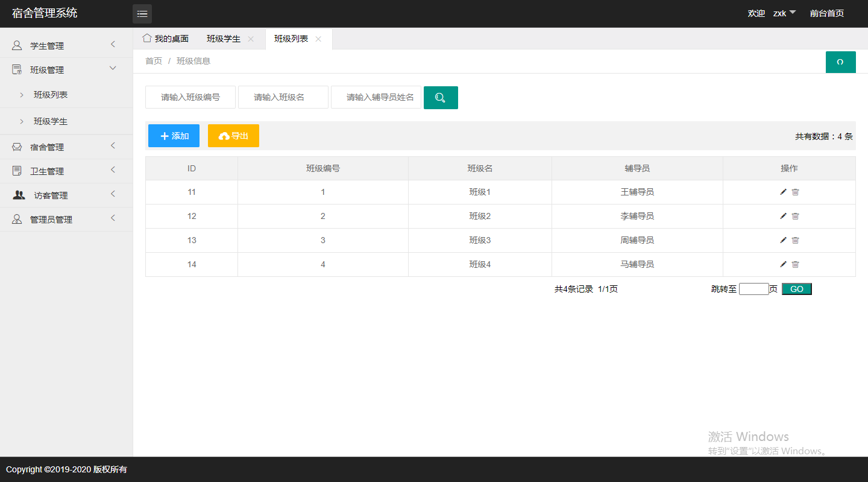Screen dimensions: 868x482
Task: Click the 班级名 column header
Action: tap(480, 168)
